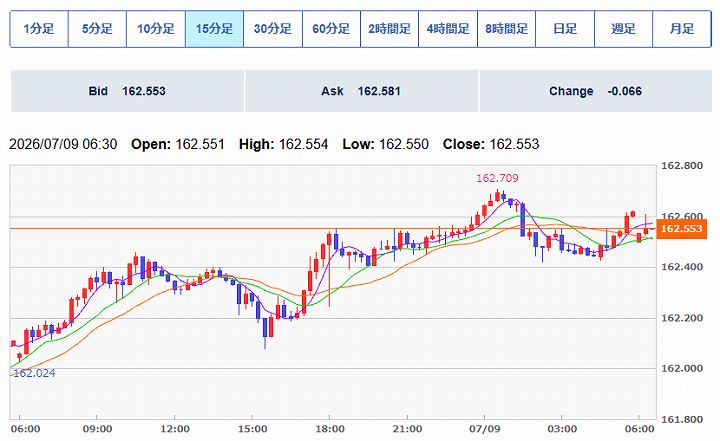Click the orange 162.553 current price tag

(x=681, y=229)
